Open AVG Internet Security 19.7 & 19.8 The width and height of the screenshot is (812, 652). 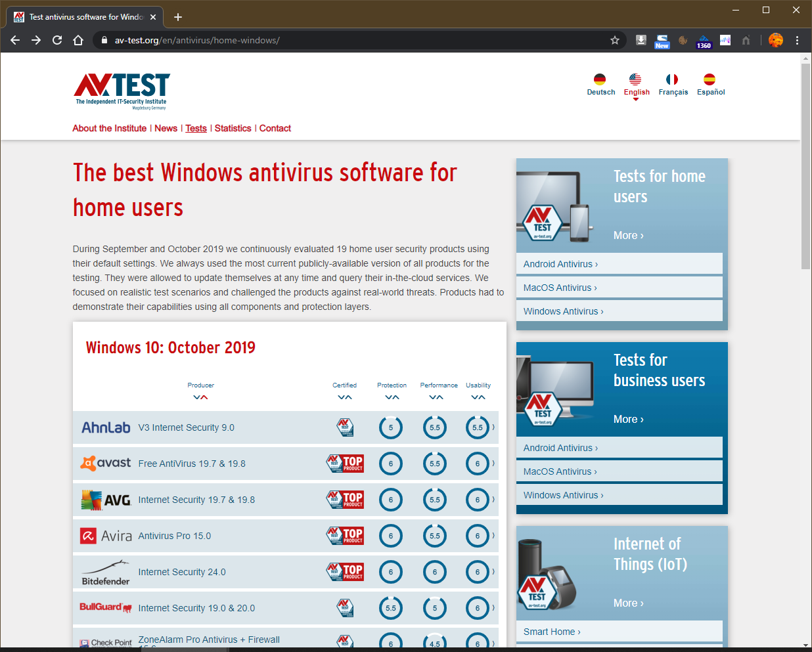coord(196,500)
